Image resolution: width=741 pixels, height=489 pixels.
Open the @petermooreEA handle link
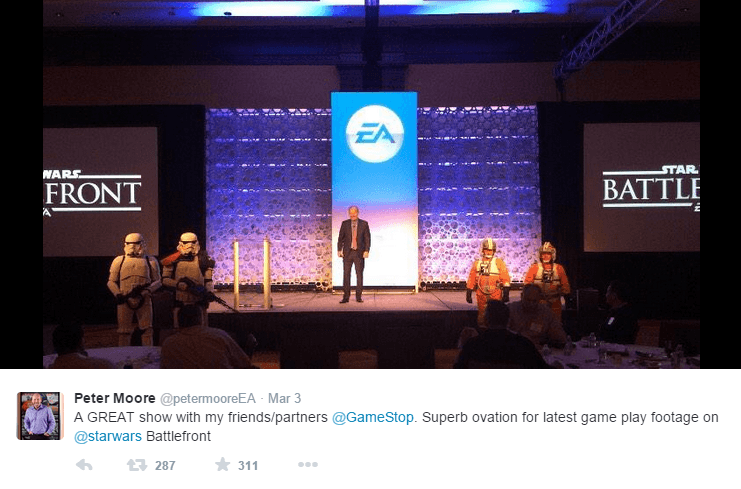(208, 399)
